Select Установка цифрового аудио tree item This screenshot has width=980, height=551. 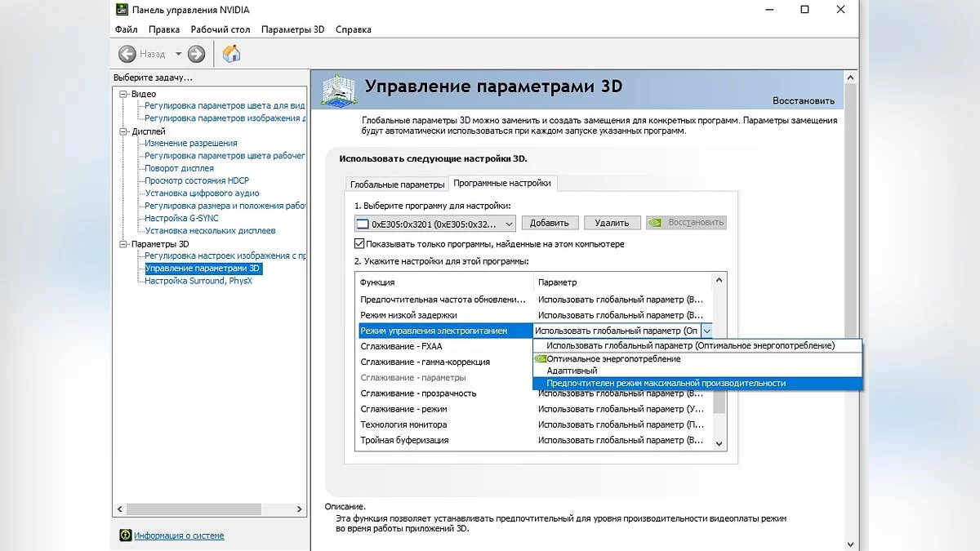(202, 193)
